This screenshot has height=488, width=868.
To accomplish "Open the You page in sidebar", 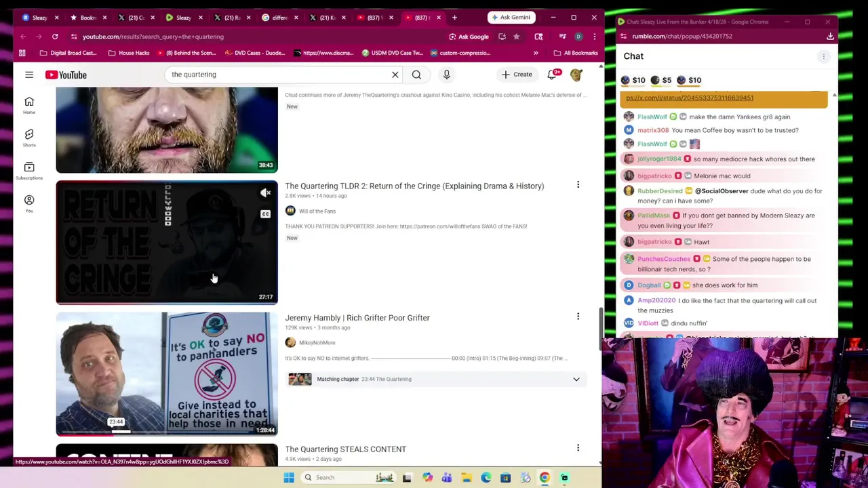I will click(x=29, y=203).
